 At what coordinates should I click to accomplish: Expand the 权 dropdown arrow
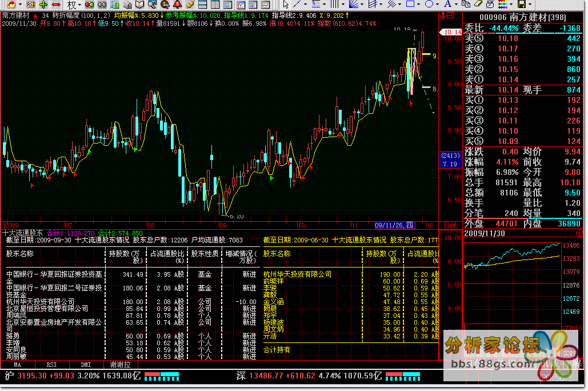point(79,5)
